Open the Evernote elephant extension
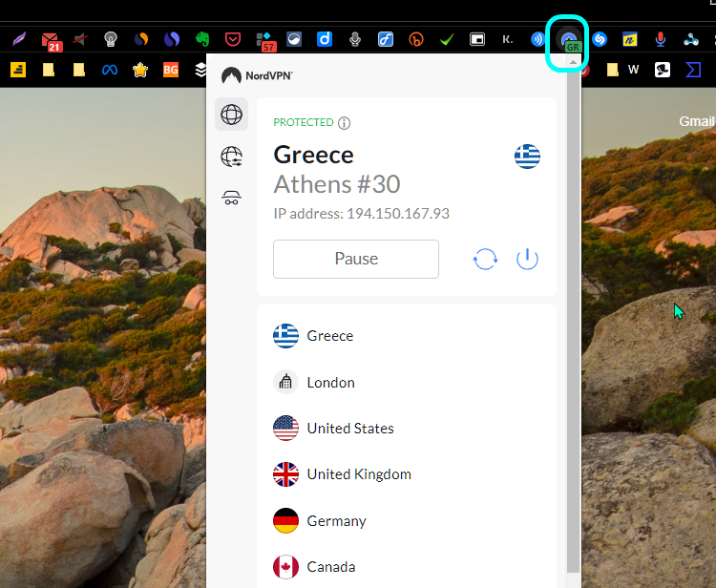 click(x=202, y=39)
